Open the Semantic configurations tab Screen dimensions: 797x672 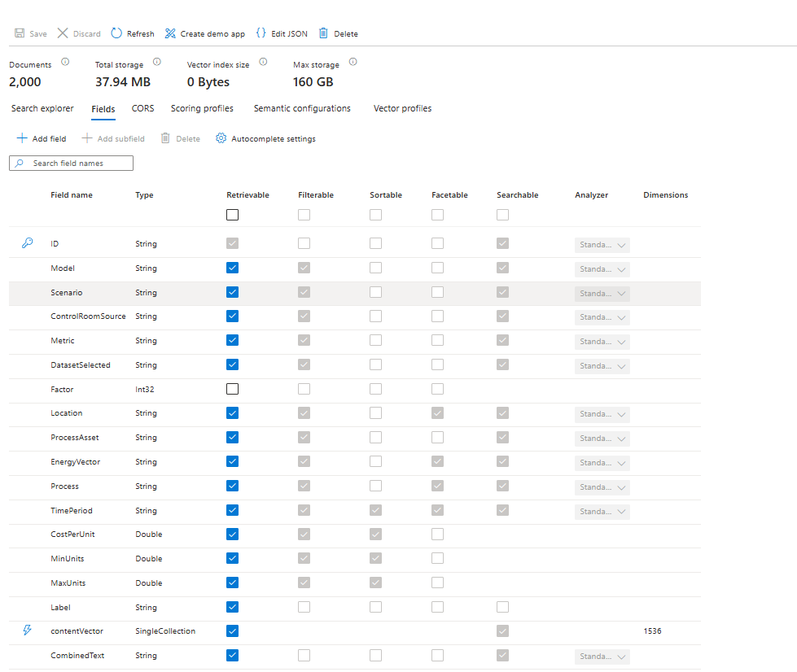(302, 108)
